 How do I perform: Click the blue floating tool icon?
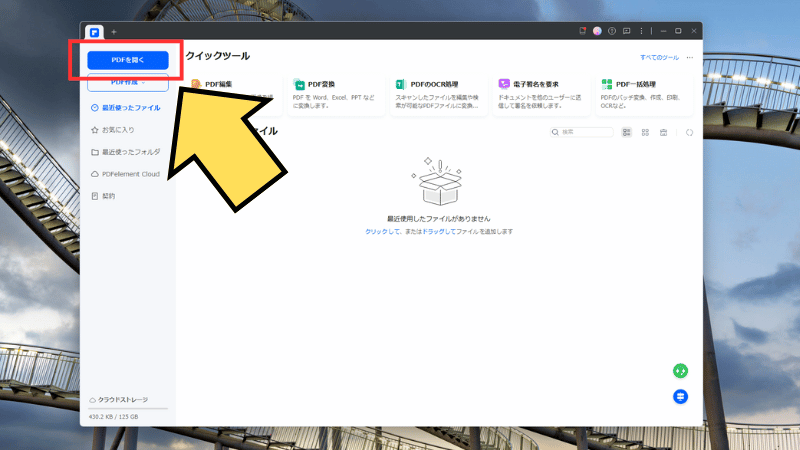680,396
